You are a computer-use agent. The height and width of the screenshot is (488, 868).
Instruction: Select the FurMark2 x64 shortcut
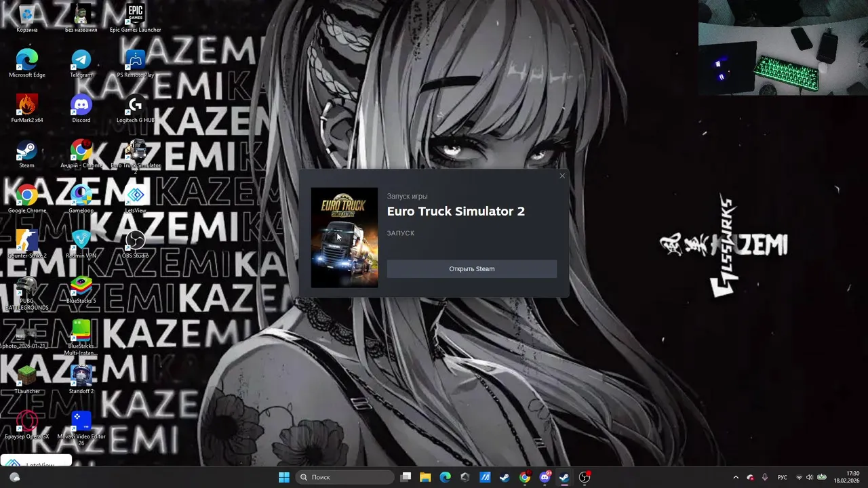(26, 108)
